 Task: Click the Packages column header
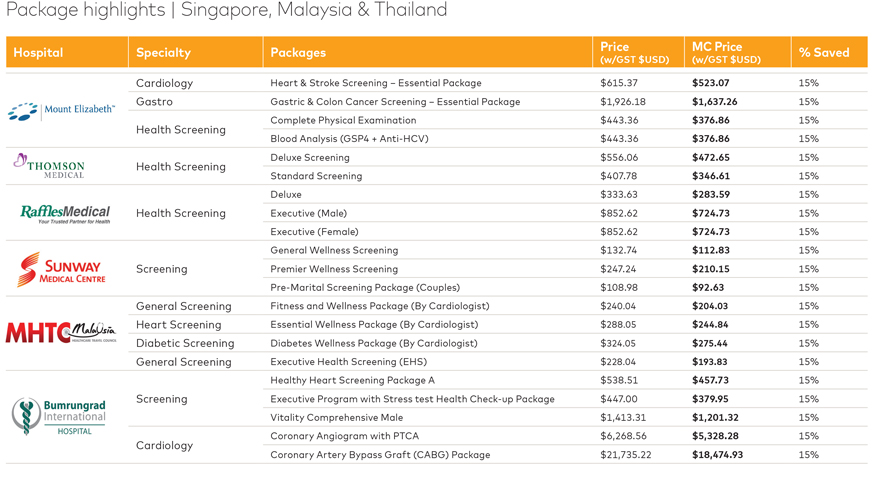pyautogui.click(x=298, y=52)
